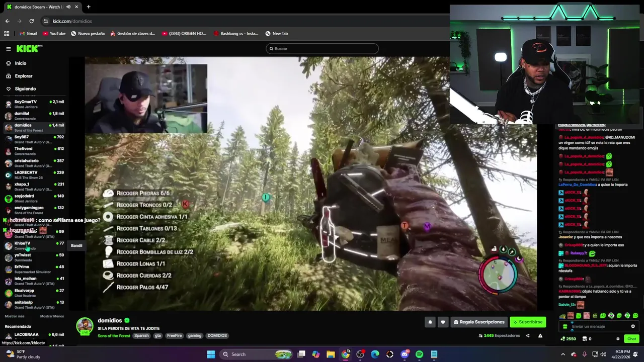Open Elcalvorpp channel in following list
Screen dimensions: 644x362
pos(34,293)
